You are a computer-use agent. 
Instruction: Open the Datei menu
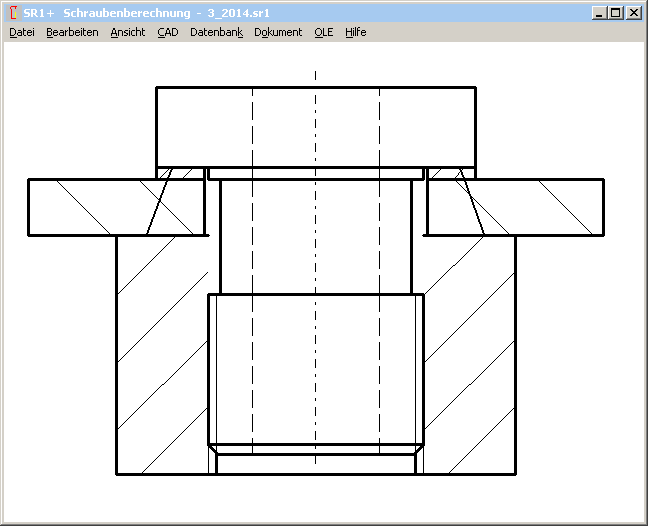[22, 32]
